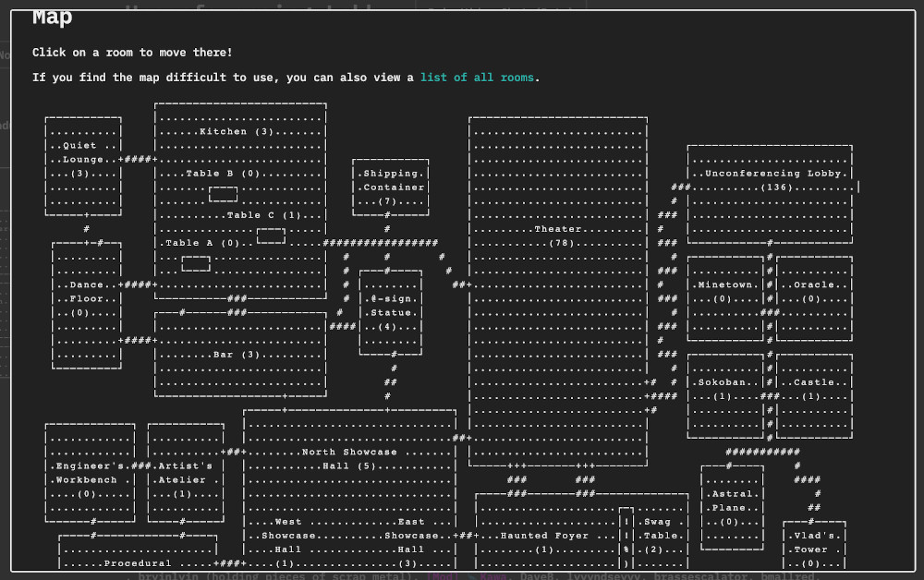
Task: Enter the Haunted Foyer room
Action: tap(544, 542)
